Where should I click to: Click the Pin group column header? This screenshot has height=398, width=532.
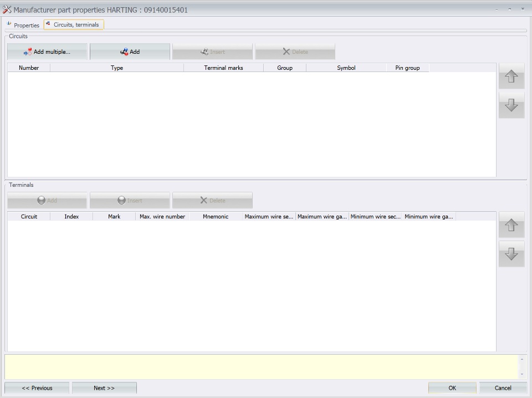[x=407, y=68]
